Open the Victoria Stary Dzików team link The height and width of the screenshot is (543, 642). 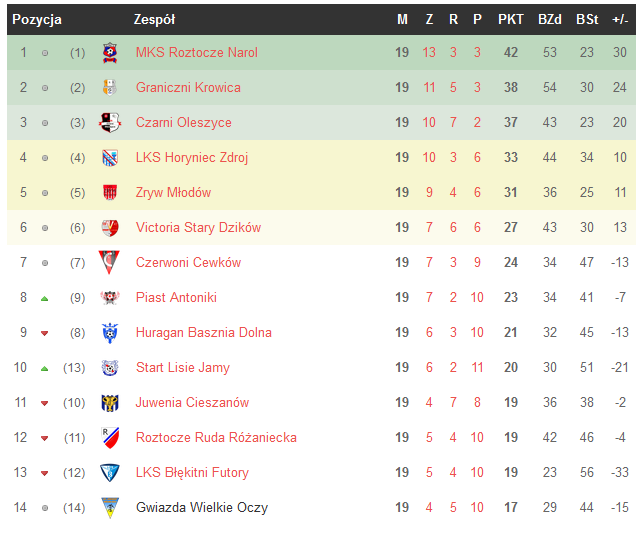[x=198, y=228]
